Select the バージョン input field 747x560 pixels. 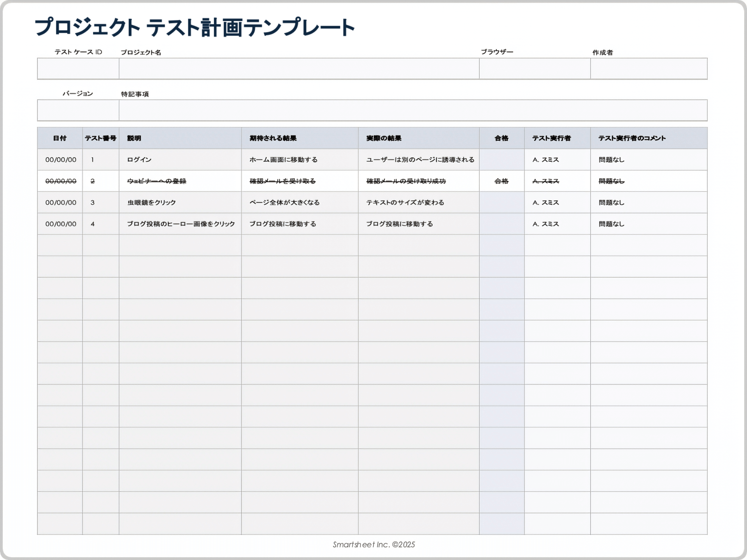77,111
